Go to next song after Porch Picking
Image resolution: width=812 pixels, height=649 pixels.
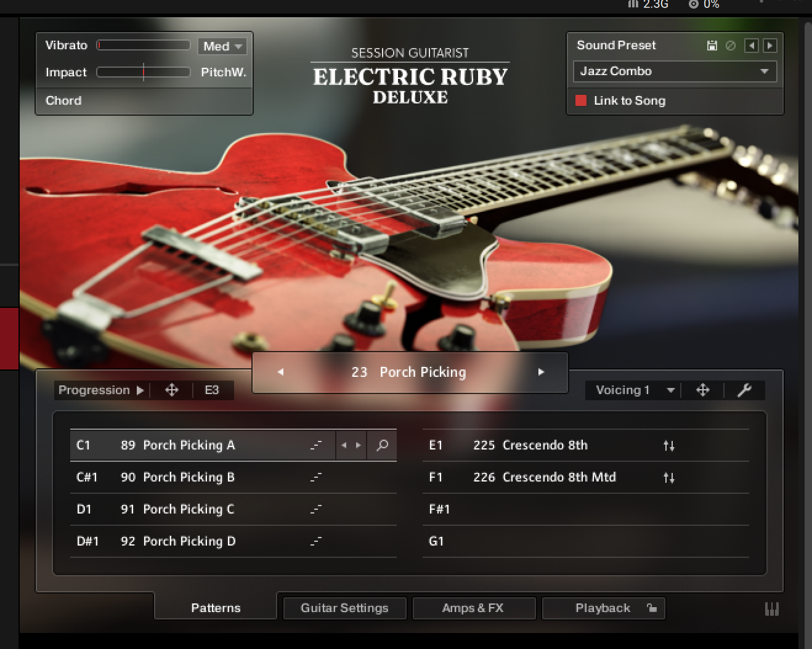pos(541,372)
